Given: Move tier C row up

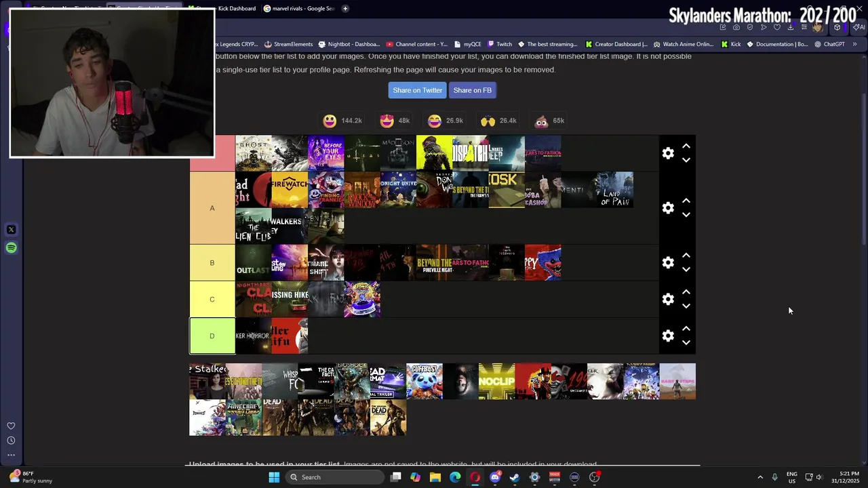Looking at the screenshot, I should click(686, 292).
